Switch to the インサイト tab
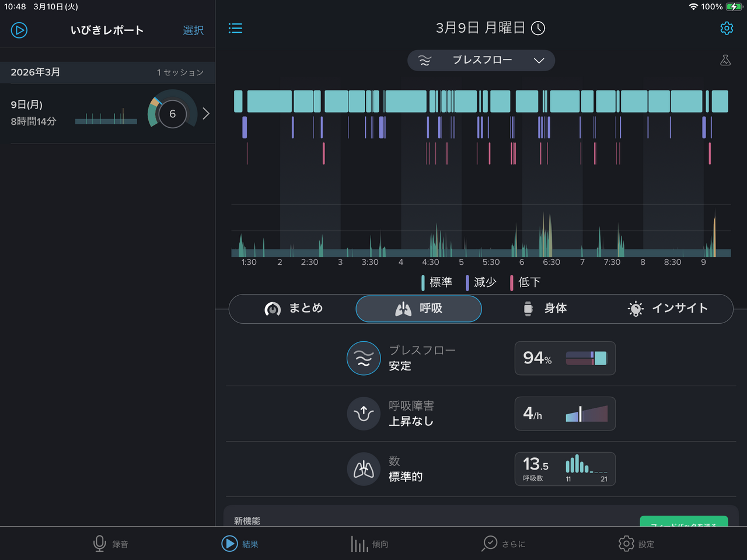Screen dimensions: 747x560 point(668,309)
